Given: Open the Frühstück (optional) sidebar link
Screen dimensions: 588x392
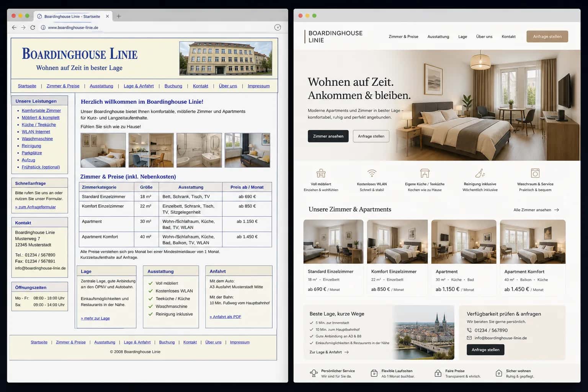Looking at the screenshot, I should [x=41, y=167].
